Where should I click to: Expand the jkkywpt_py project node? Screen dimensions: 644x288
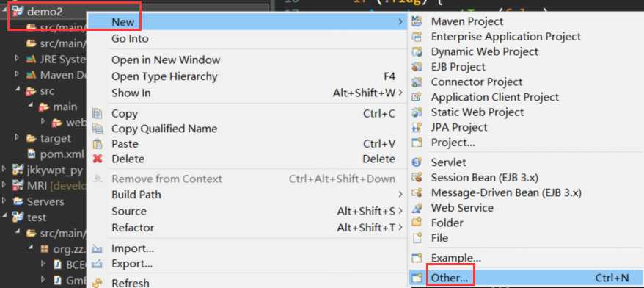[x=4, y=170]
